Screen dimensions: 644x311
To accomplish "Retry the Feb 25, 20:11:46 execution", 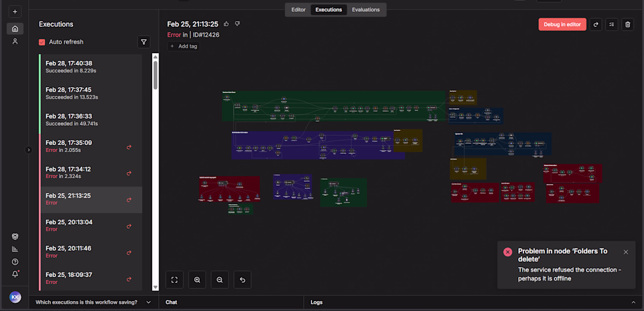I will [x=129, y=253].
